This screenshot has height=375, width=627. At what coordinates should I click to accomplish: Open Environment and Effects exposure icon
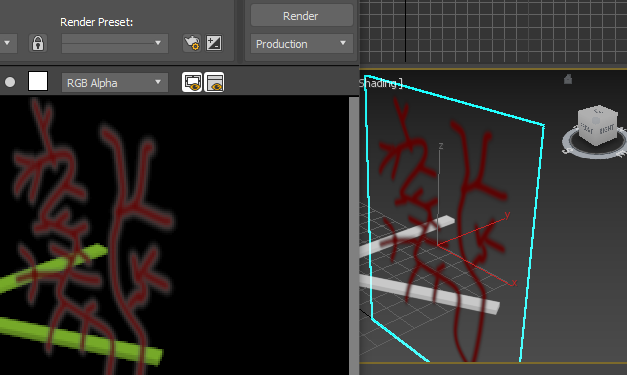pos(214,43)
